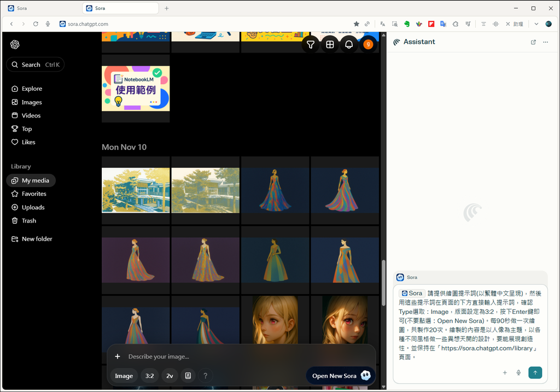Send the Assistant message with arrow button
Image resolution: width=560 pixels, height=392 pixels.
pos(535,372)
